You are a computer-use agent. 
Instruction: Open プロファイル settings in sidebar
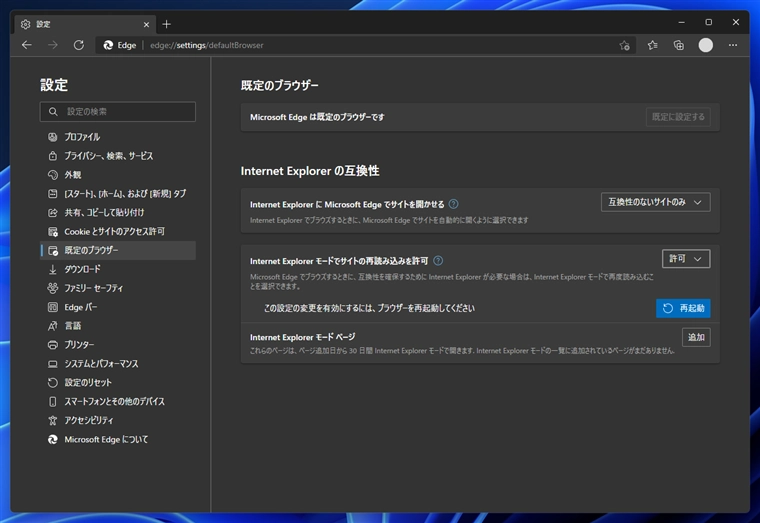(x=82, y=137)
